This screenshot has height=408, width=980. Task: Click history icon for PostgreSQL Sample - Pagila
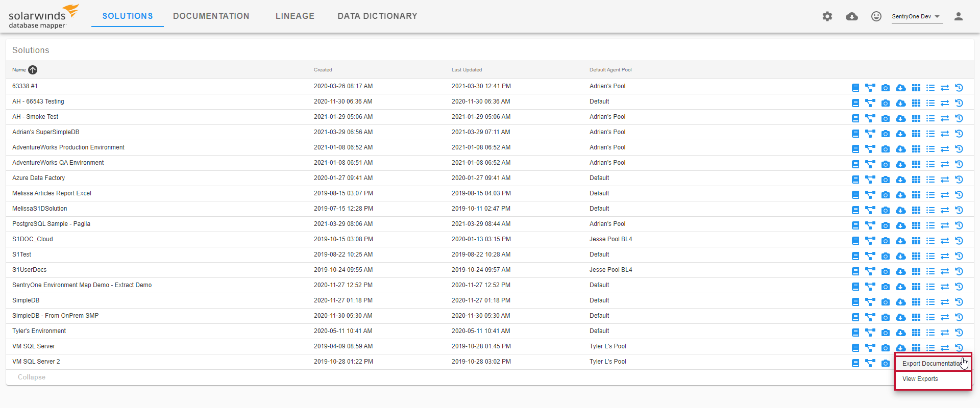(959, 225)
